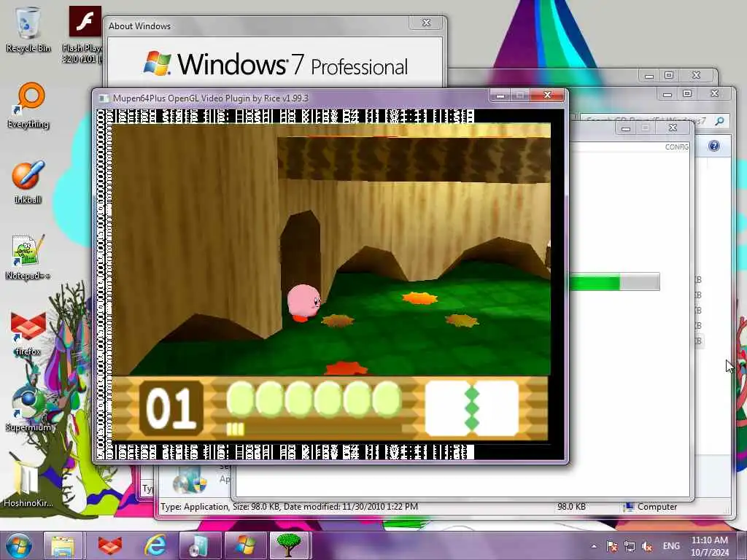Image resolution: width=747 pixels, height=560 pixels.
Task: Launch the Everything search shortcut
Action: click(x=28, y=106)
